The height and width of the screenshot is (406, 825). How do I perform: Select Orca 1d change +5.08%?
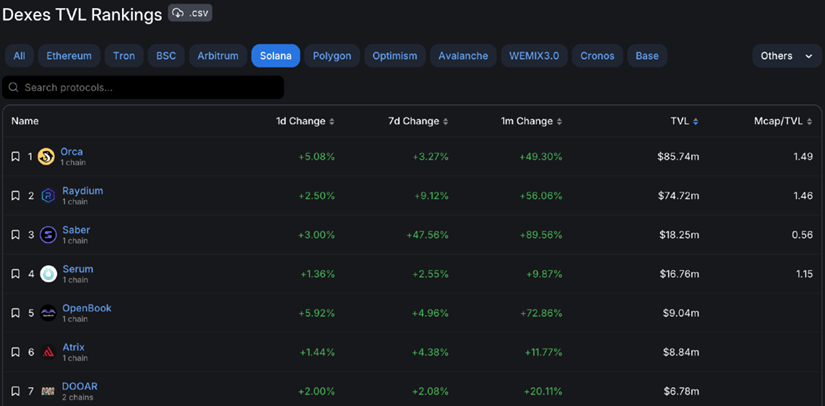pyautogui.click(x=316, y=157)
